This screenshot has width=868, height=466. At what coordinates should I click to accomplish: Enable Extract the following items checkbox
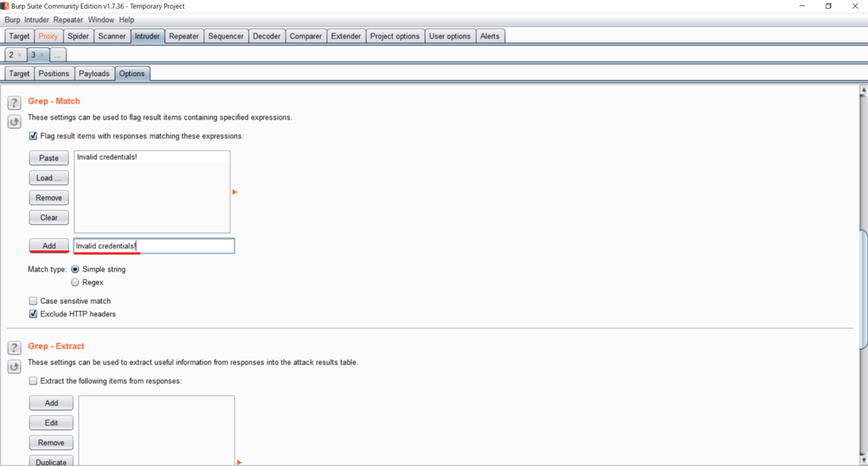(33, 381)
